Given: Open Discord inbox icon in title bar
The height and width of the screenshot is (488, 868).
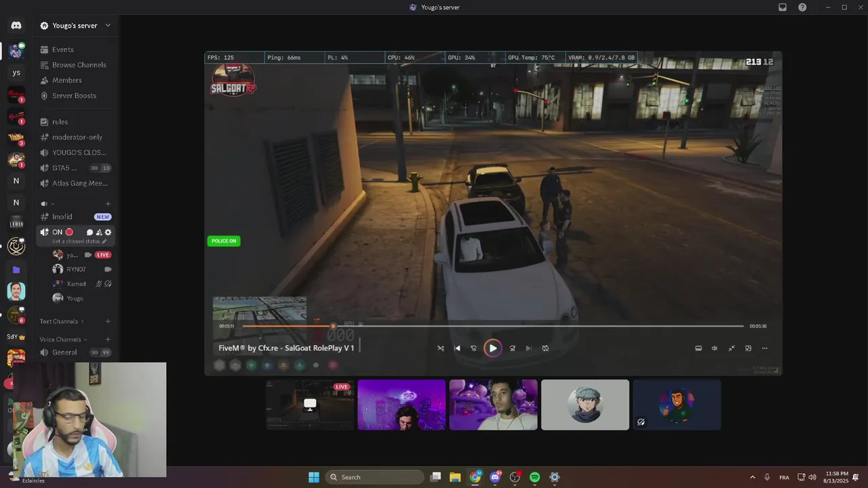Looking at the screenshot, I should tap(783, 7).
